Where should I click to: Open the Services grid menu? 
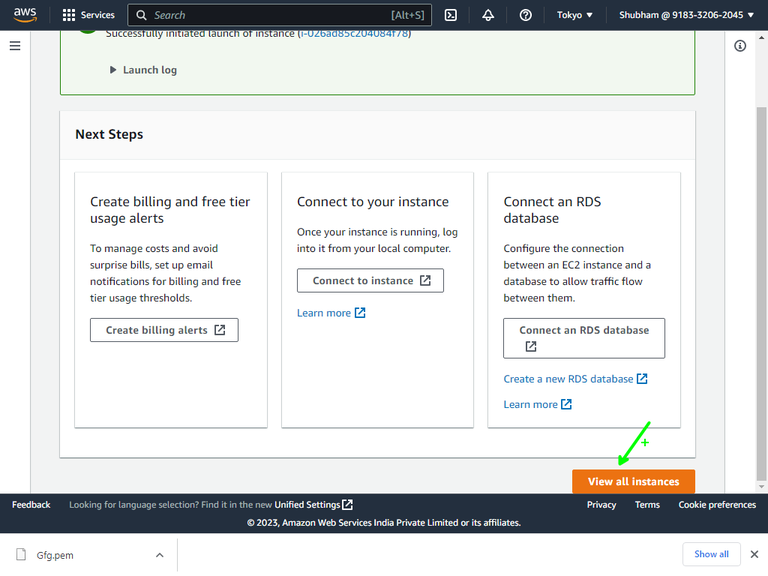point(69,15)
